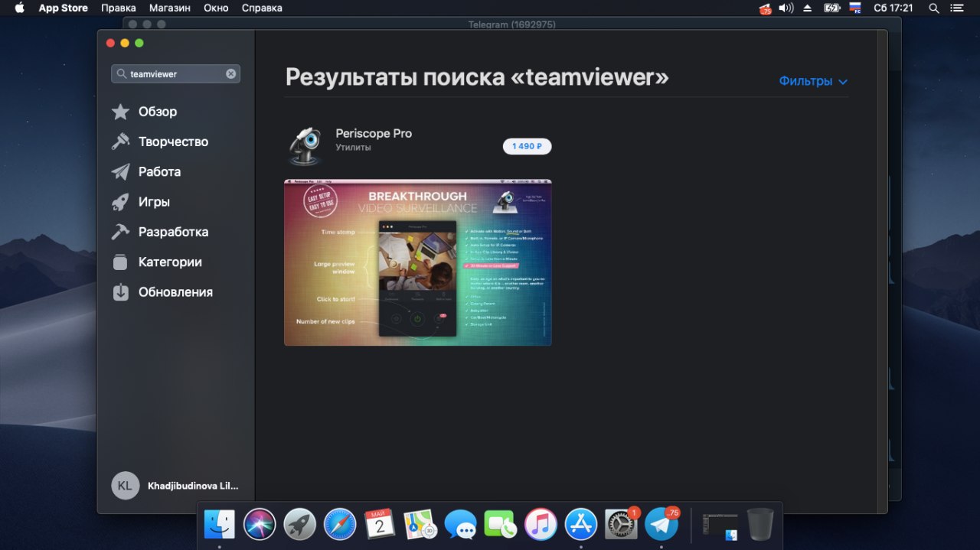Open the Apple menu
Viewport: 980px width, 550px height.
tap(20, 8)
